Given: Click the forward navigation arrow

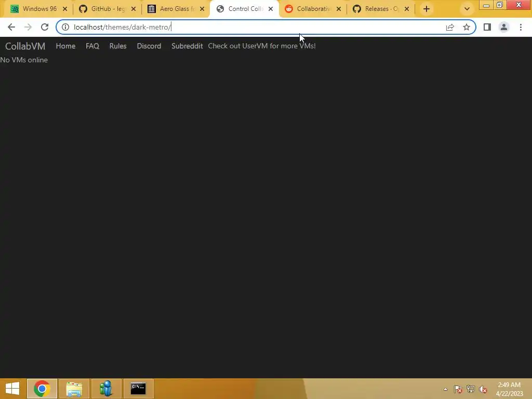Looking at the screenshot, I should pyautogui.click(x=28, y=27).
